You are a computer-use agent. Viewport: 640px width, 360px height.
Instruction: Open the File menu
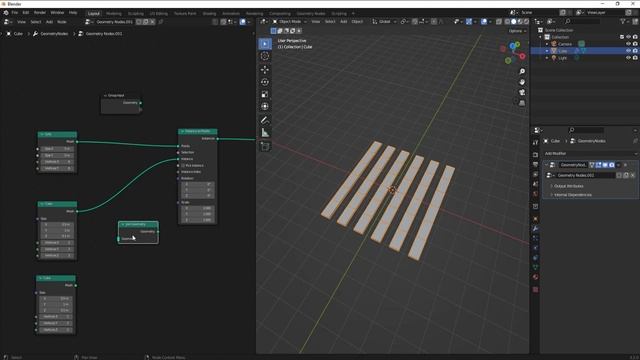(x=15, y=13)
